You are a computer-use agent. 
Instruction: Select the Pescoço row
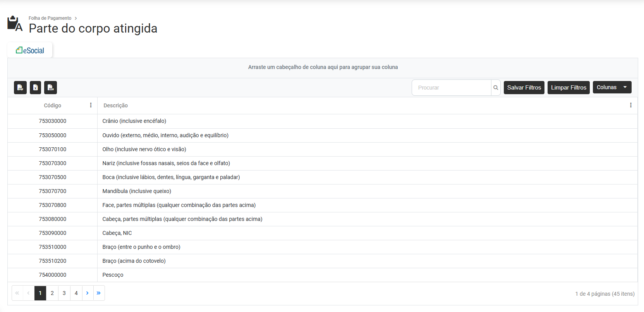(x=113, y=275)
